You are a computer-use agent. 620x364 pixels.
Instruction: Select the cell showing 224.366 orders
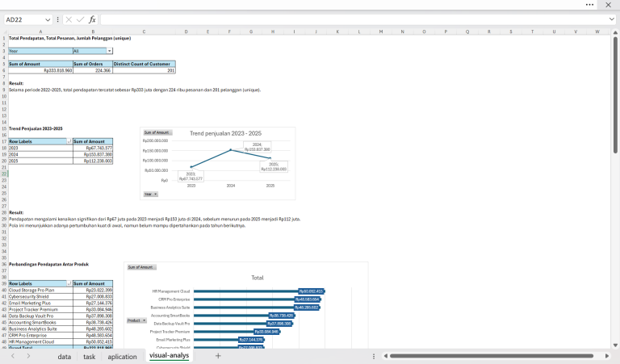click(x=93, y=70)
